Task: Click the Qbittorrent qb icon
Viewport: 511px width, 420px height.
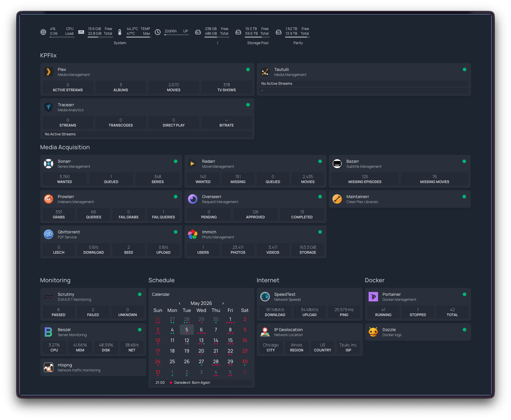Action: [49, 234]
